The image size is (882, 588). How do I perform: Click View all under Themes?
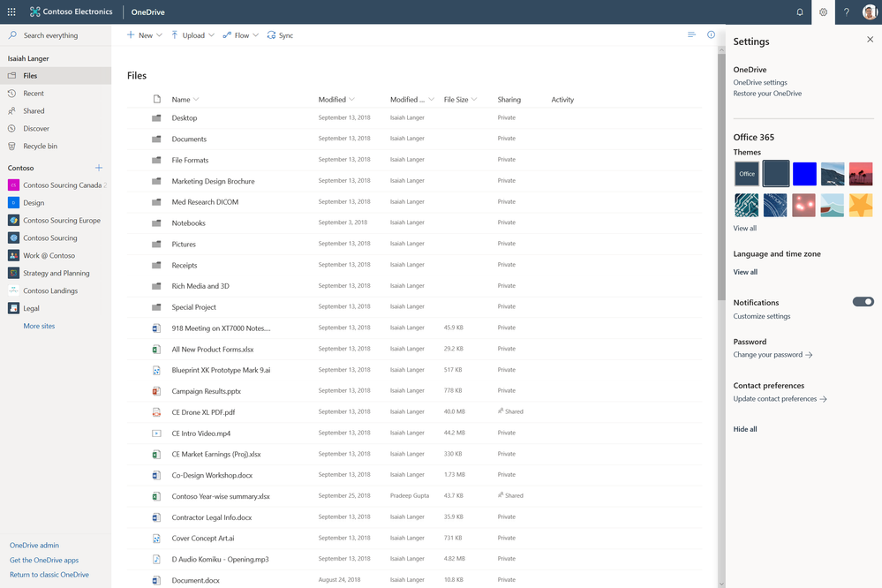click(745, 228)
